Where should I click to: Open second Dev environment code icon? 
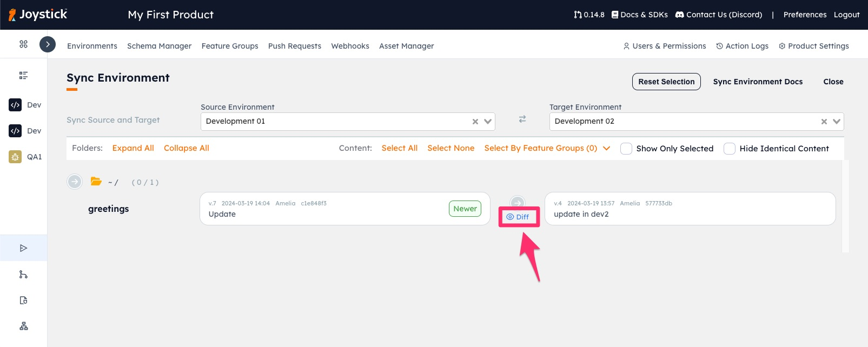coord(15,131)
